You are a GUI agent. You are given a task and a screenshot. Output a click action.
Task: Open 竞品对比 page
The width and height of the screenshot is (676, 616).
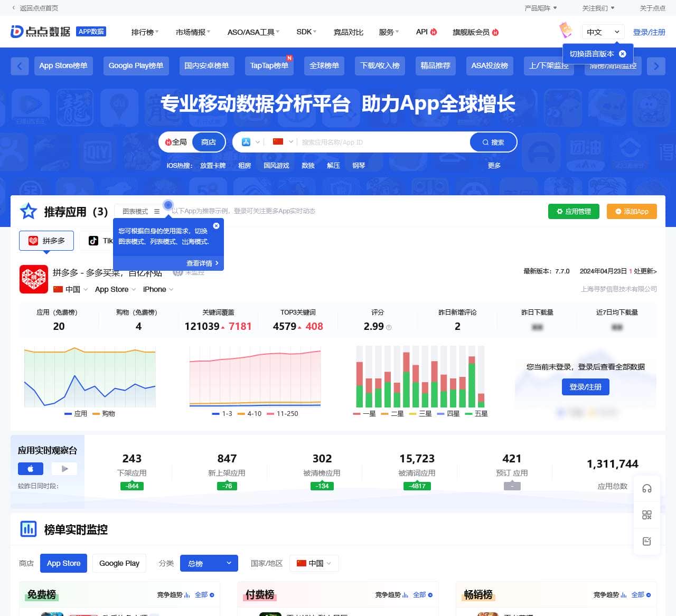click(x=349, y=32)
